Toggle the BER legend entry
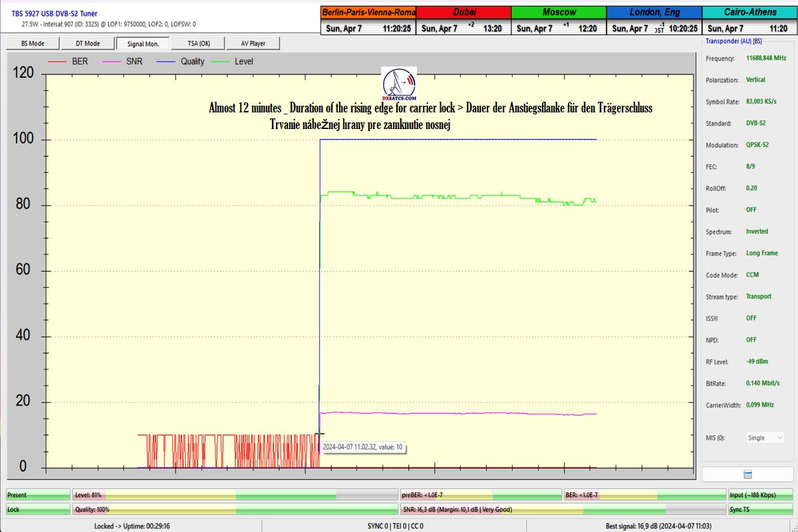798x532 pixels. coord(70,61)
